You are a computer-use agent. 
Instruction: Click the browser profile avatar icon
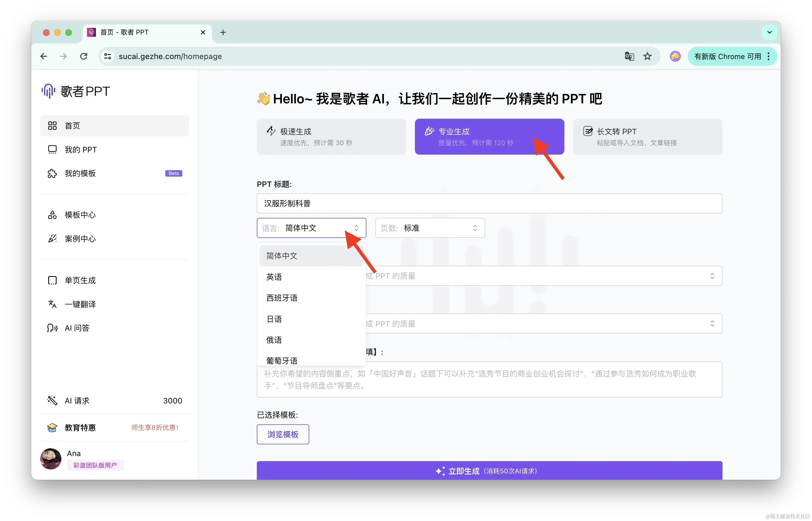[675, 56]
